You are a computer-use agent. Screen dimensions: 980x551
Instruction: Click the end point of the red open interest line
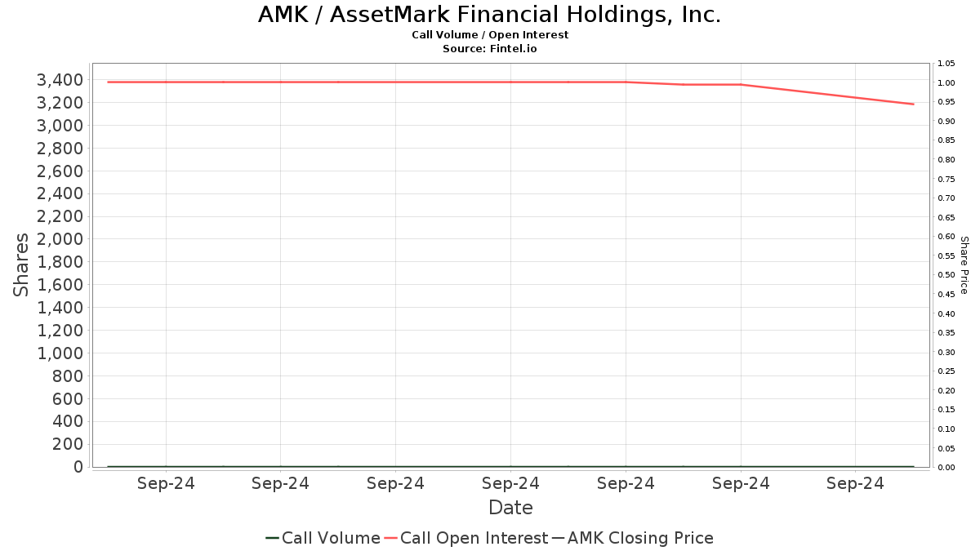point(913,104)
